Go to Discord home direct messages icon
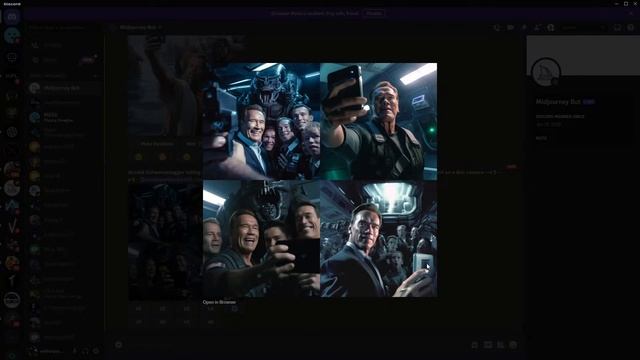 (x=12, y=16)
